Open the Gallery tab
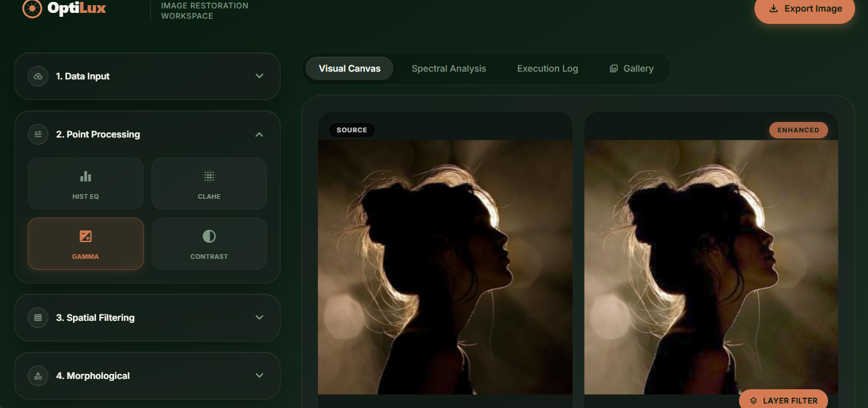The width and height of the screenshot is (868, 408). coord(632,68)
